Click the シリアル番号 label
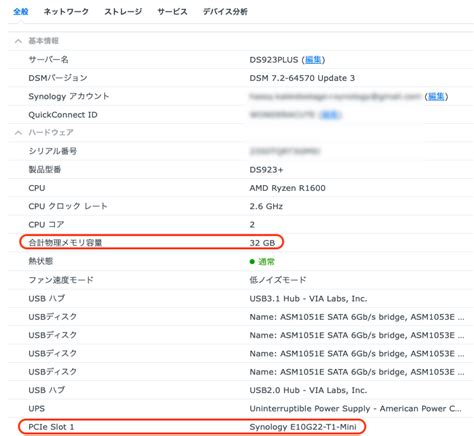 tap(53, 151)
